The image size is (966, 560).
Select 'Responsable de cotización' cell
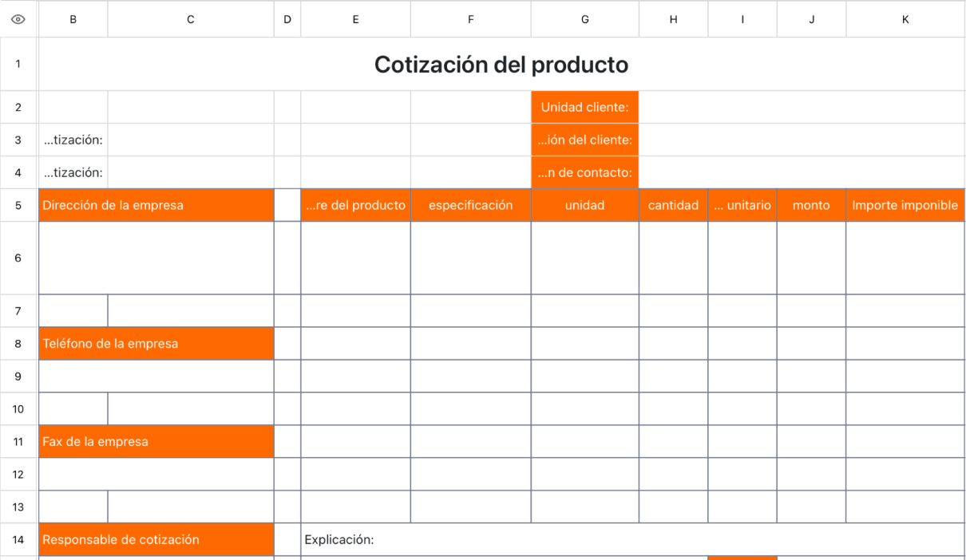coord(156,539)
